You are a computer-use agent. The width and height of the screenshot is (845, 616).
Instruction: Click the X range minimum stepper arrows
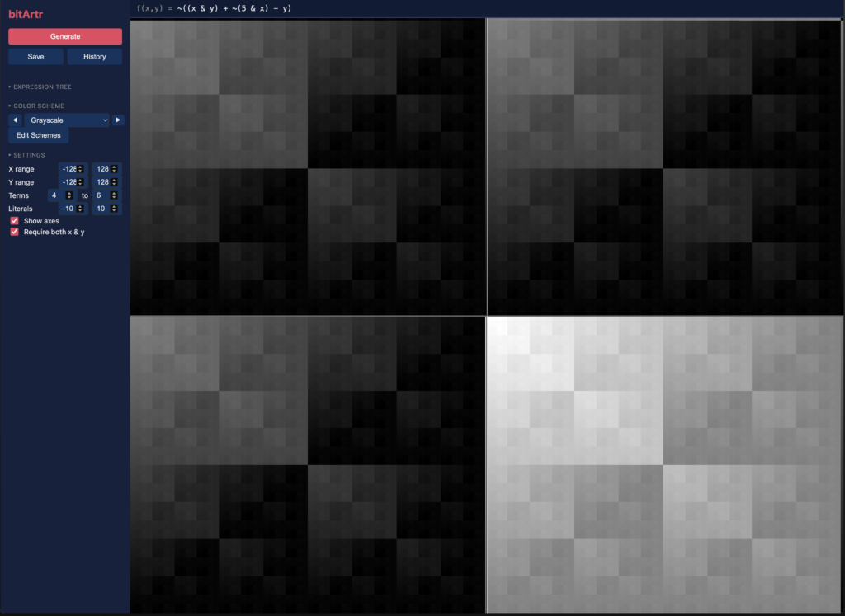coord(80,169)
